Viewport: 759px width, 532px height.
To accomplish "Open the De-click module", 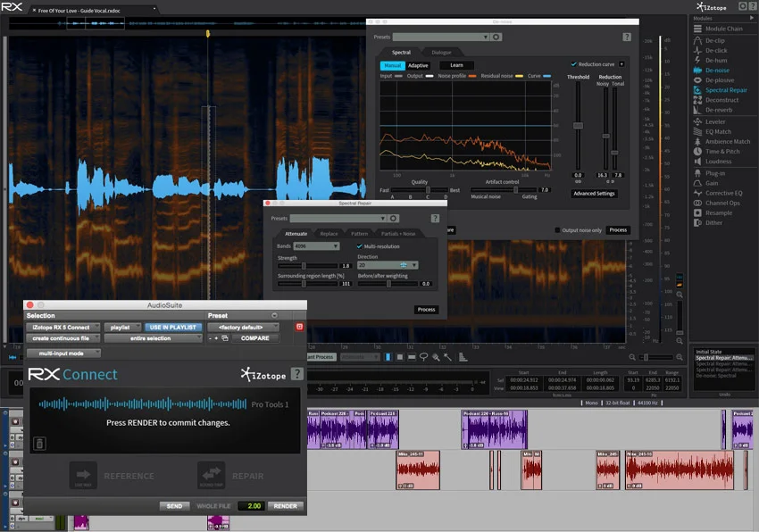I will (x=716, y=50).
